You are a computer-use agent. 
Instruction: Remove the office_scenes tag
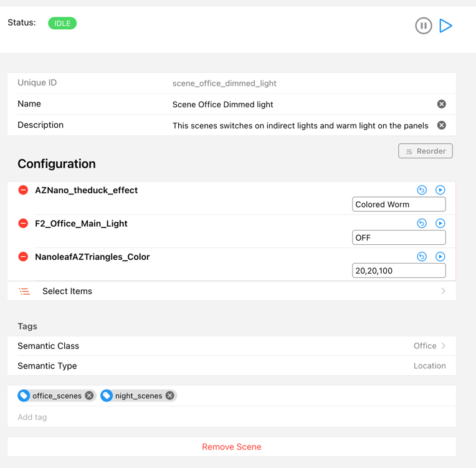(89, 396)
